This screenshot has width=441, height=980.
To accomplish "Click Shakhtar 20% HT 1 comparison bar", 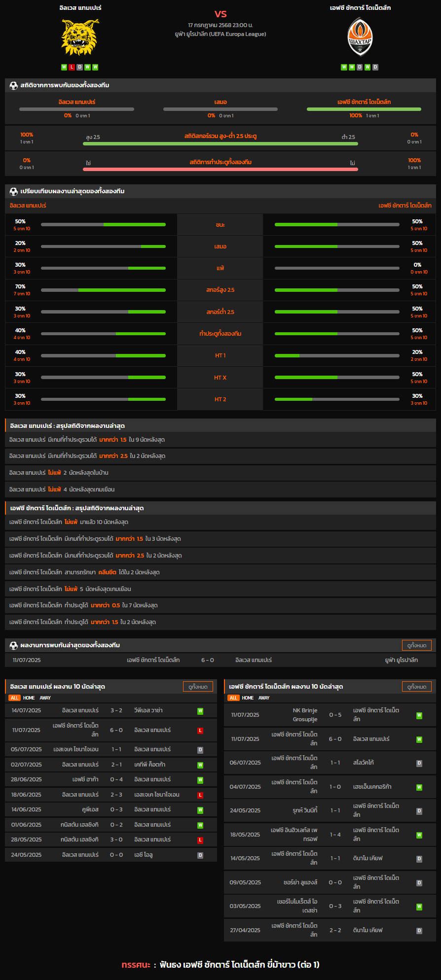I will pyautogui.click(x=337, y=355).
